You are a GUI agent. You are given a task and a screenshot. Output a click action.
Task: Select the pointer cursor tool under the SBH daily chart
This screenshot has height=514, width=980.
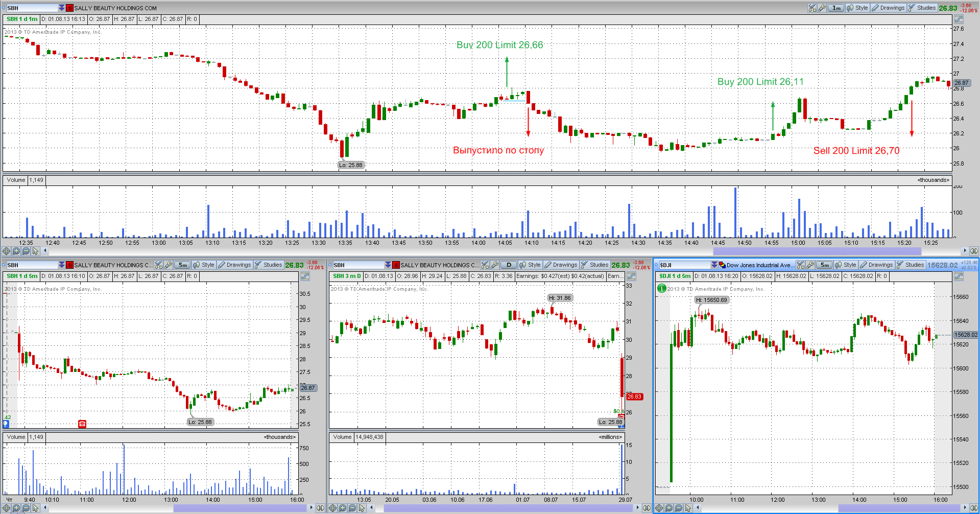[x=362, y=508]
